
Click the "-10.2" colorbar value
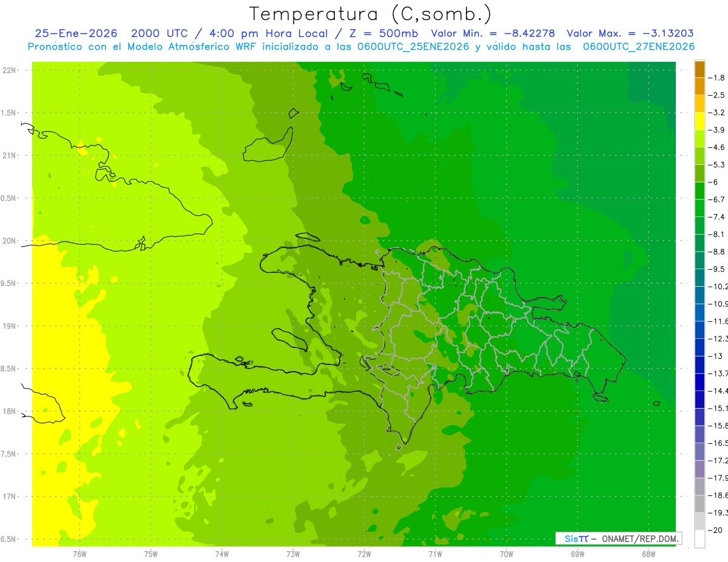tap(718, 286)
